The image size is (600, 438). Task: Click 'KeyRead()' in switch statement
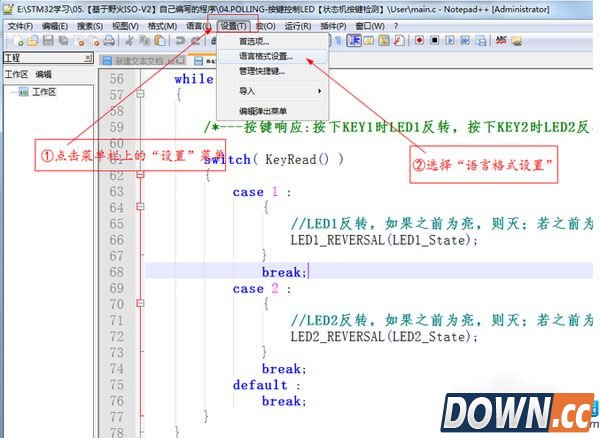(x=297, y=160)
